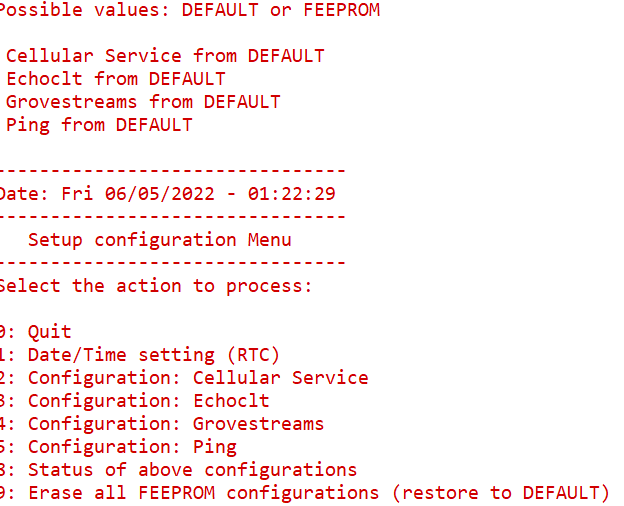This screenshot has width=624, height=506.
Task: Select the Select the action to process prompt
Action: tap(156, 286)
